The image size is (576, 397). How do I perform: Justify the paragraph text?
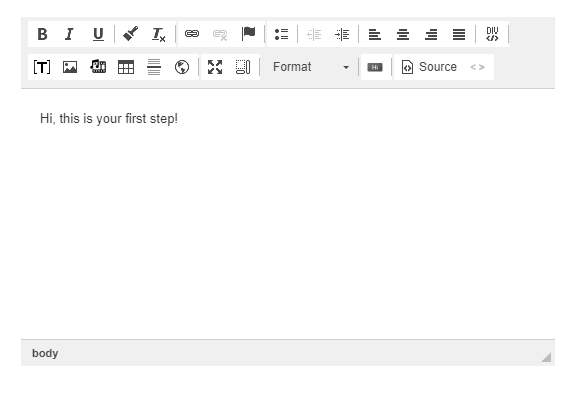(x=459, y=34)
